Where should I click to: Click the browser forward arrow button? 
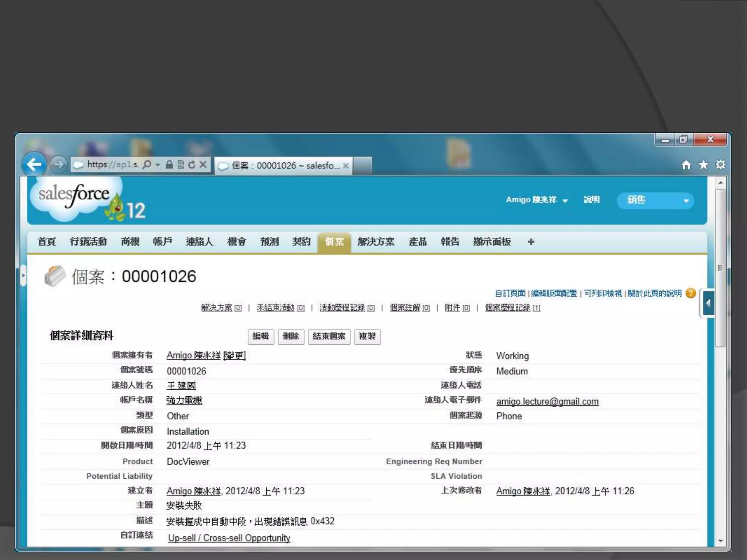pyautogui.click(x=58, y=164)
